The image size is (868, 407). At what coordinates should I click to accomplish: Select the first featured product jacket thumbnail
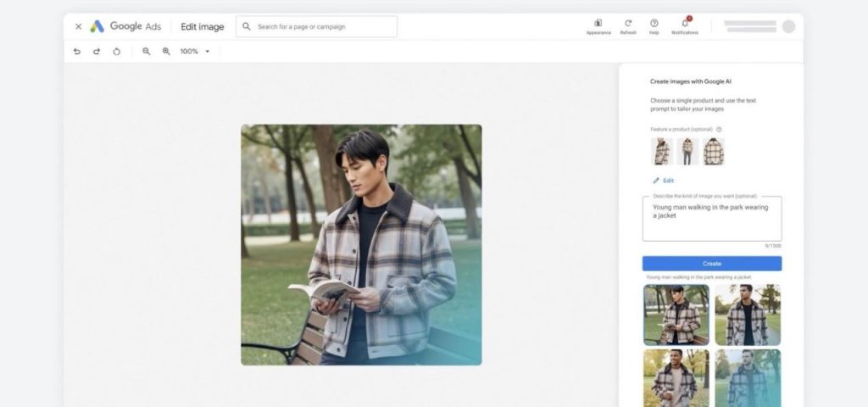coord(661,152)
